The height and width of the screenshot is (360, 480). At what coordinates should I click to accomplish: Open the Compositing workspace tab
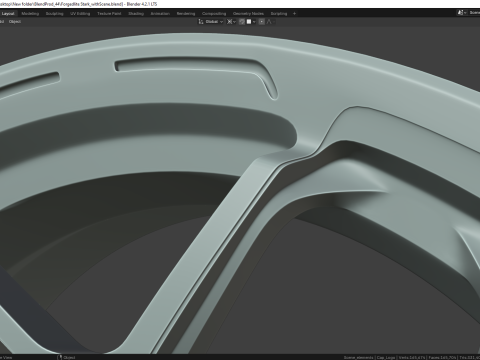pos(214,14)
